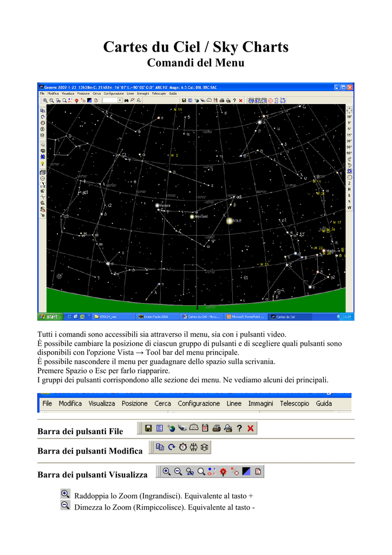Click the calendar icon in the enlarged File toolbar
The height and width of the screenshot is (555, 392).
click(x=205, y=428)
